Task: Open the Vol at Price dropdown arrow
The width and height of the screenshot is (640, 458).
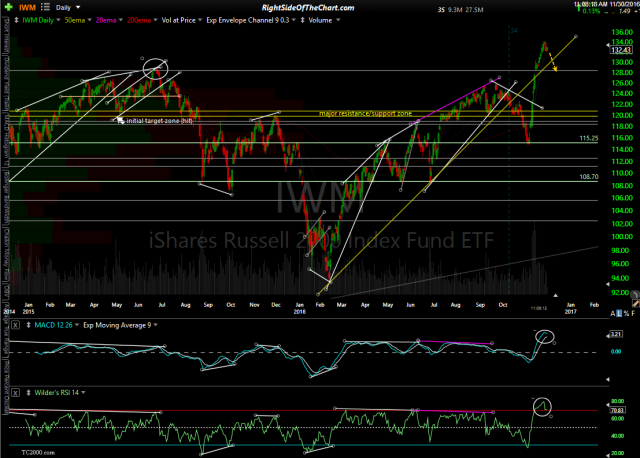Action: pyautogui.click(x=200, y=20)
